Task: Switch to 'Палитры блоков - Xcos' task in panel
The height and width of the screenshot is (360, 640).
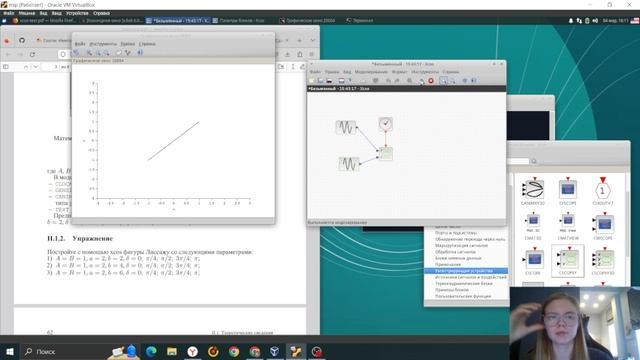Action: coord(239,20)
